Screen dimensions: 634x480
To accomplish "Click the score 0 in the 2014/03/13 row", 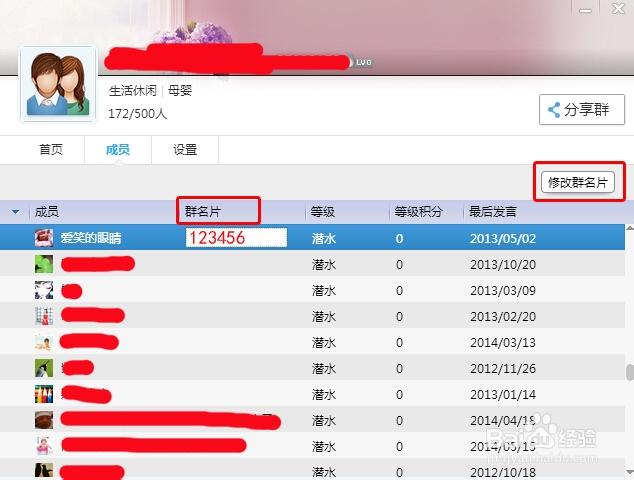I will [399, 343].
